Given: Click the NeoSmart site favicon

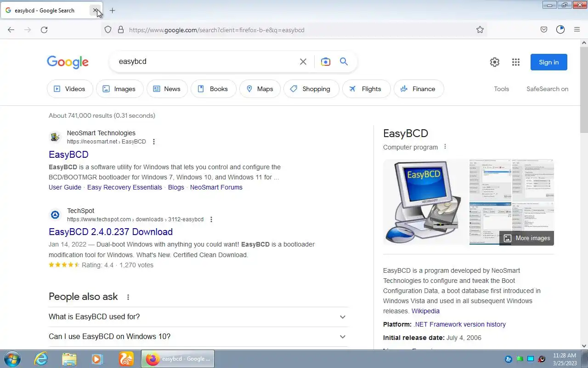Looking at the screenshot, I should [55, 137].
